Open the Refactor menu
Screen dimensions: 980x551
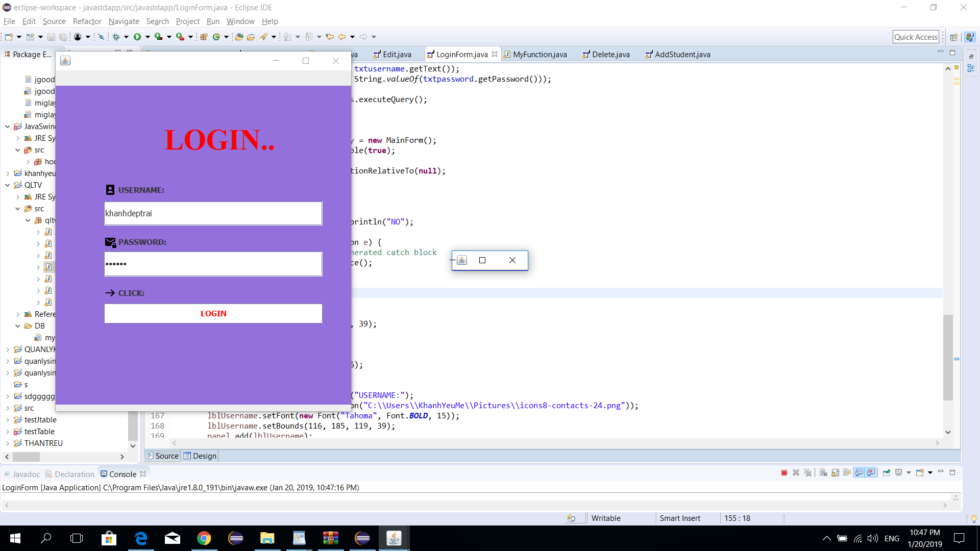point(87,21)
